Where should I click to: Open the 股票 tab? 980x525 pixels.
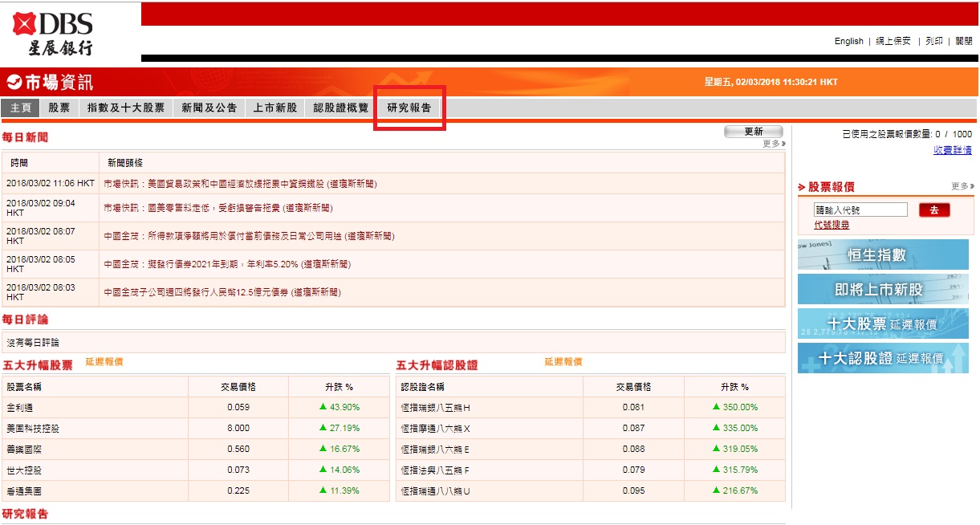tap(59, 108)
